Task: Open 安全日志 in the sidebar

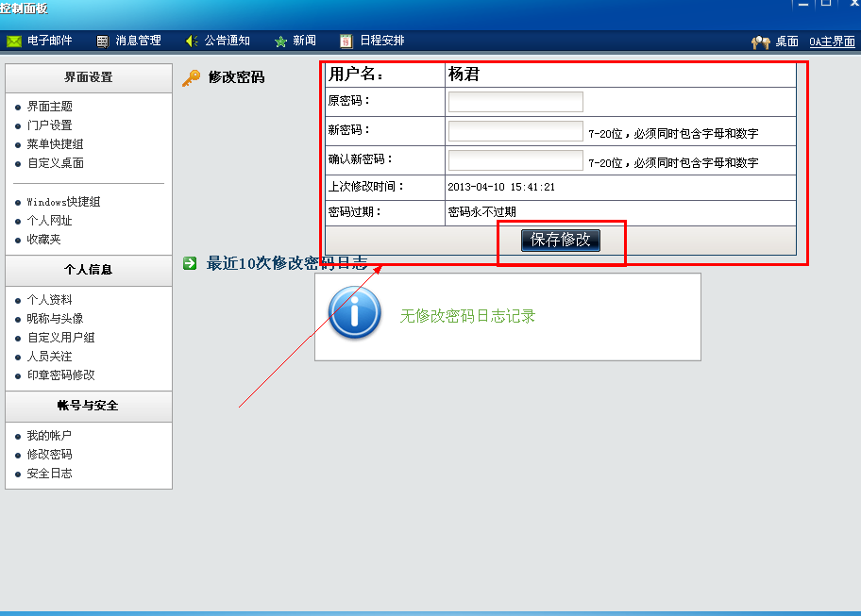Action: tap(49, 474)
